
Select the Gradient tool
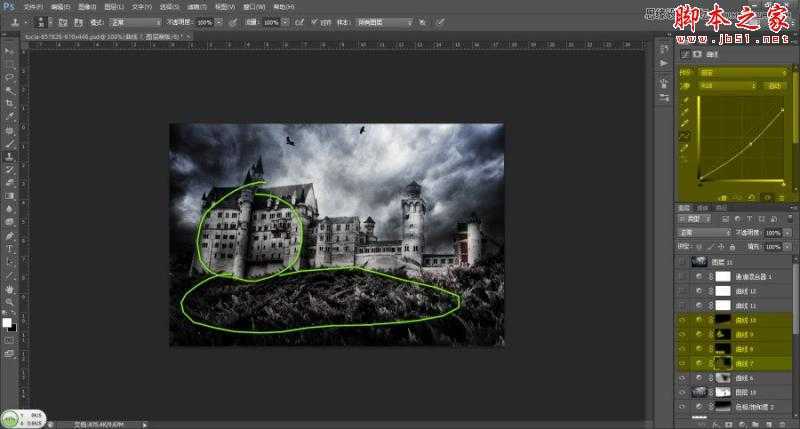click(x=9, y=196)
